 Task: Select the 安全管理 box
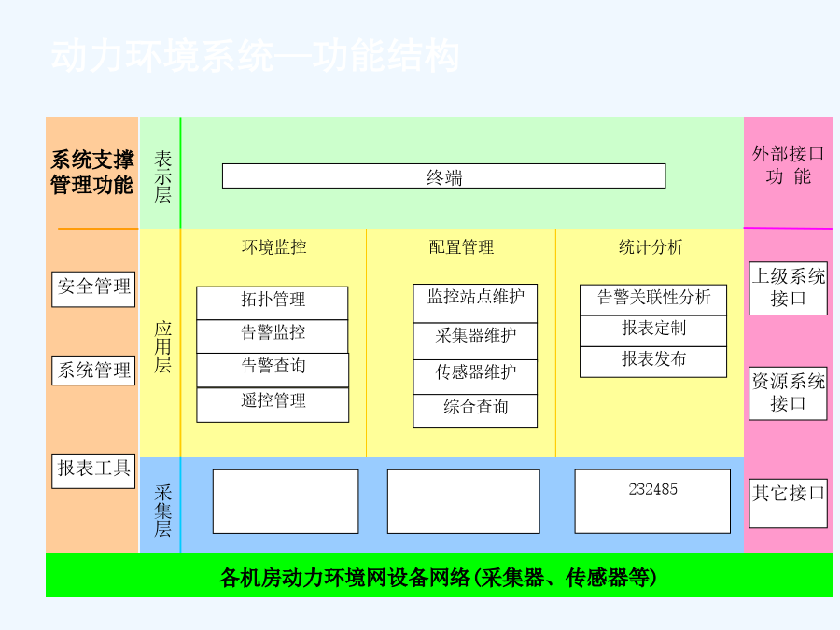click(x=93, y=289)
